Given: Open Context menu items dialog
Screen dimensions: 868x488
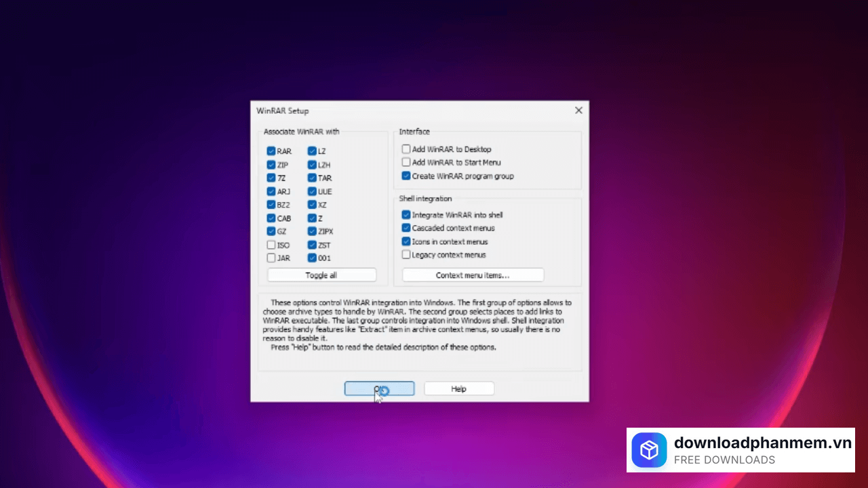Looking at the screenshot, I should pyautogui.click(x=473, y=275).
